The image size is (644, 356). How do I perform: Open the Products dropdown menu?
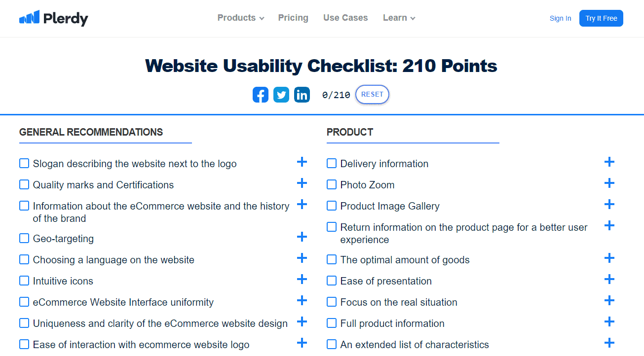[x=241, y=18]
